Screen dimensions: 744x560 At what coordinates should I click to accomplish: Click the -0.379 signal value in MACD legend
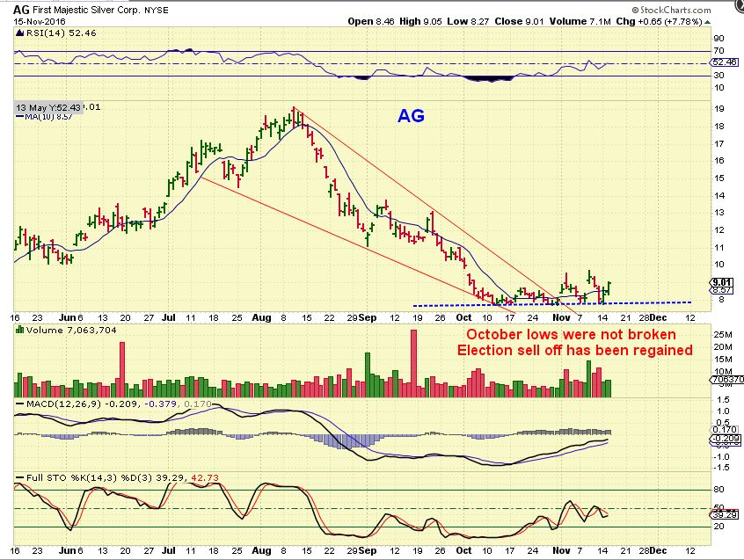pos(160,404)
